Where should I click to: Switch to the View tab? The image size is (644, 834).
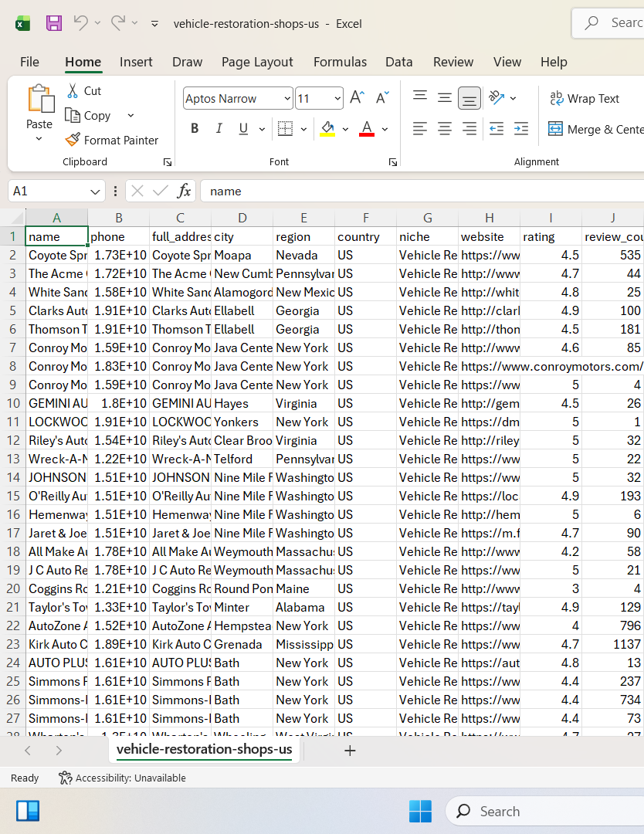(x=507, y=62)
